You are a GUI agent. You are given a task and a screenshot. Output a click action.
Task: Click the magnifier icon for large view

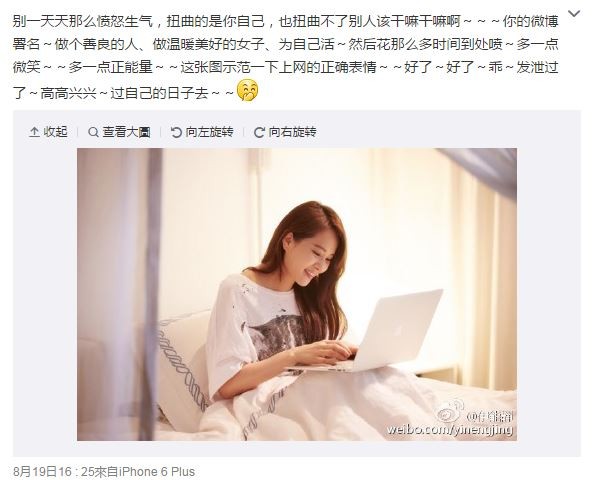[93, 132]
